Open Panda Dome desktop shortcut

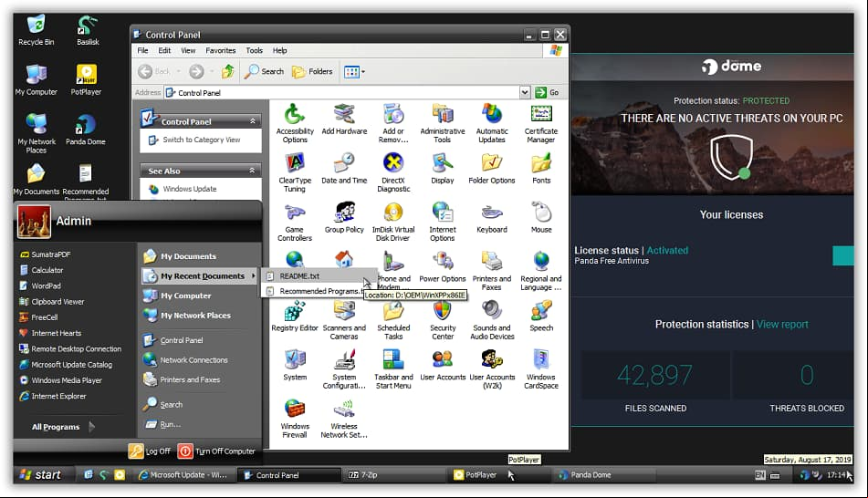point(85,130)
